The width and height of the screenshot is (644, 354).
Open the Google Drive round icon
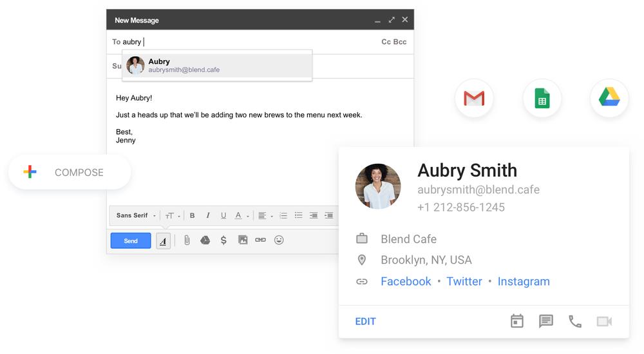(x=609, y=98)
